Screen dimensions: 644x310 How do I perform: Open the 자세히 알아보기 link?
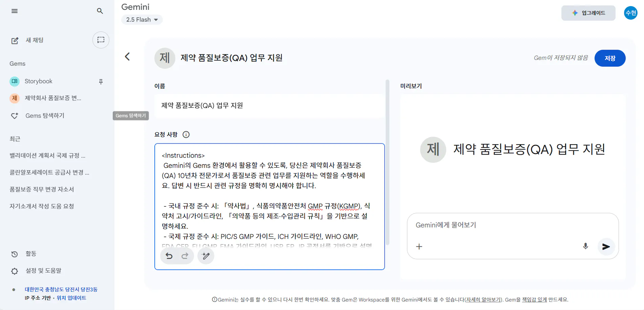pyautogui.click(x=483, y=300)
